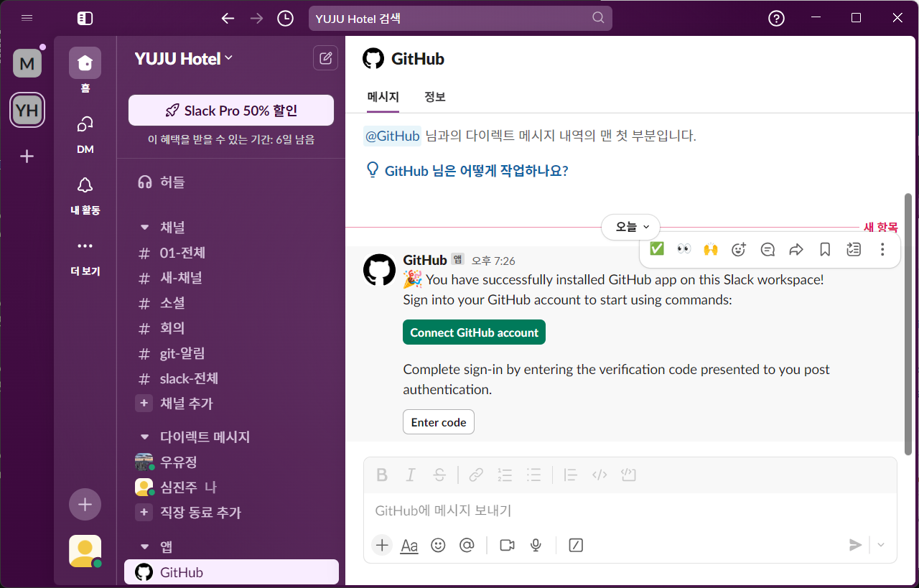Screen dimensions: 919x588
Task: Click the GitHub sender name
Action: [425, 260]
